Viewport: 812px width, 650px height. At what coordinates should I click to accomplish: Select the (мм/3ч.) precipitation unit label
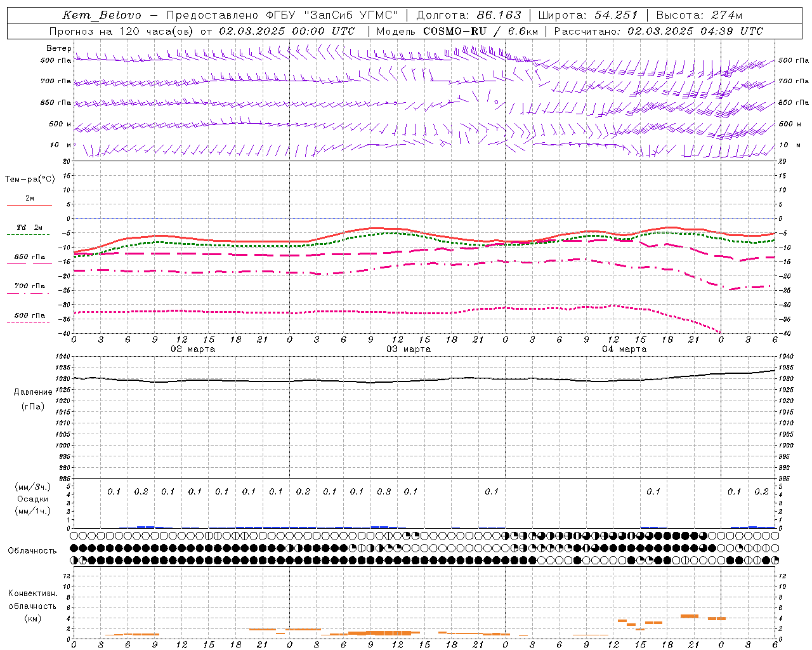33,487
